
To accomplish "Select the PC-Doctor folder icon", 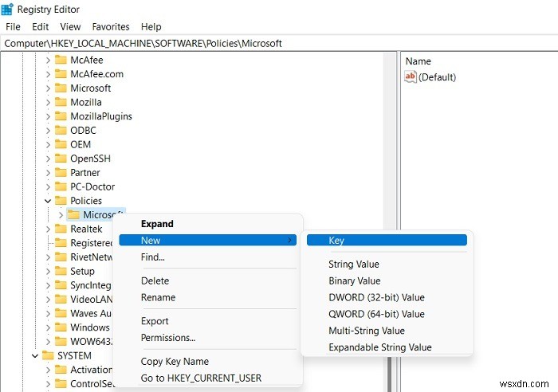I will tap(61, 186).
